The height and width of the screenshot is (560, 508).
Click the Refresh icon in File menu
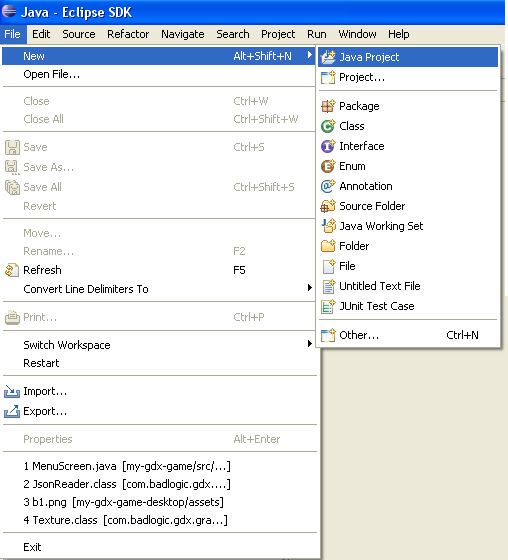coord(12,270)
